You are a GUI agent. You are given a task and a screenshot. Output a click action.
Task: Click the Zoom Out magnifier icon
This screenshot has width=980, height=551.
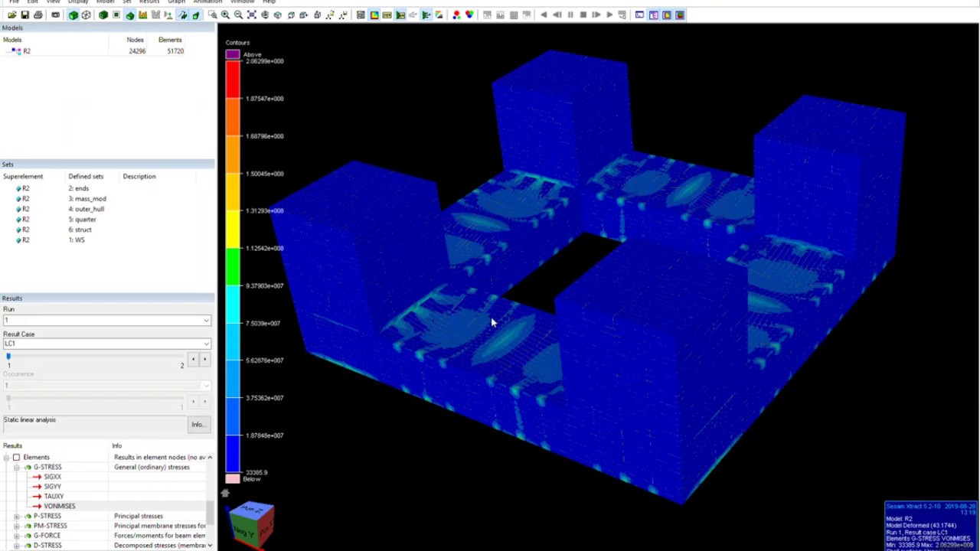click(238, 15)
